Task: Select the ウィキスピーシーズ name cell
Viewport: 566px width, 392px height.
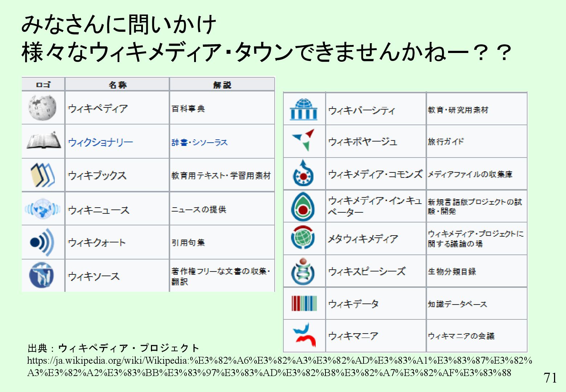Action: [376, 271]
